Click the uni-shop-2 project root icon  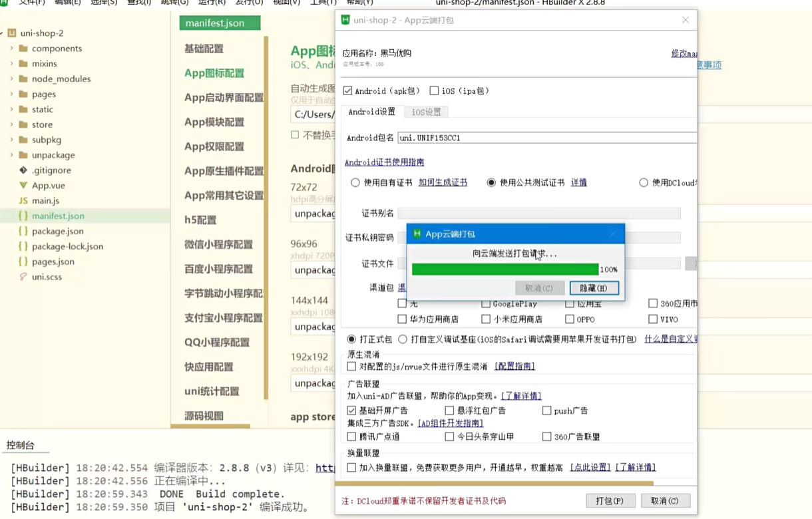coord(12,33)
